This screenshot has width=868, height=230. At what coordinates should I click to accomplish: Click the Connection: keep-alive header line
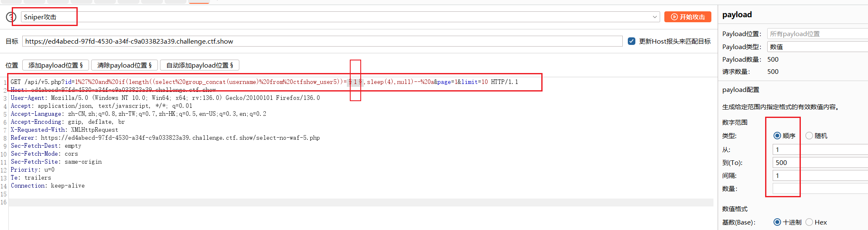coord(47,186)
